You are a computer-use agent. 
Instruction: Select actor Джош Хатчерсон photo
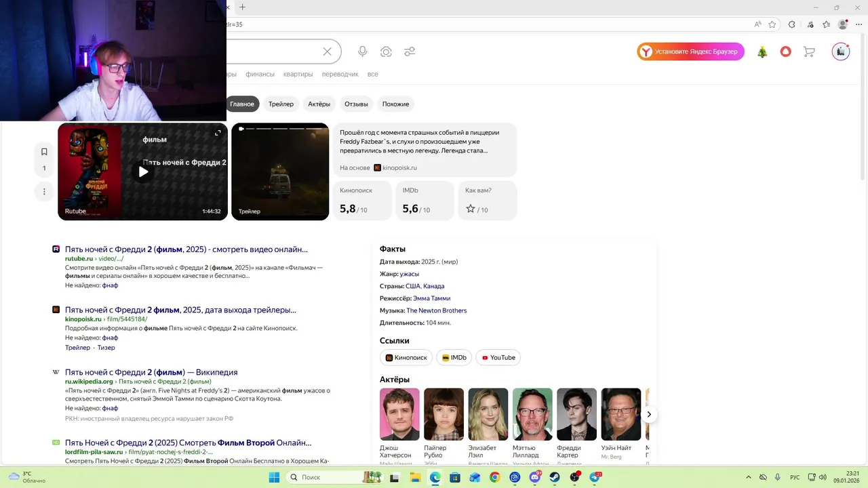coord(399,414)
